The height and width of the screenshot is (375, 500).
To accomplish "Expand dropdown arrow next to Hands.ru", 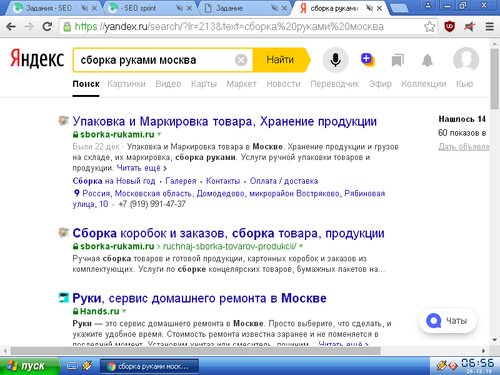I will coord(124,311).
